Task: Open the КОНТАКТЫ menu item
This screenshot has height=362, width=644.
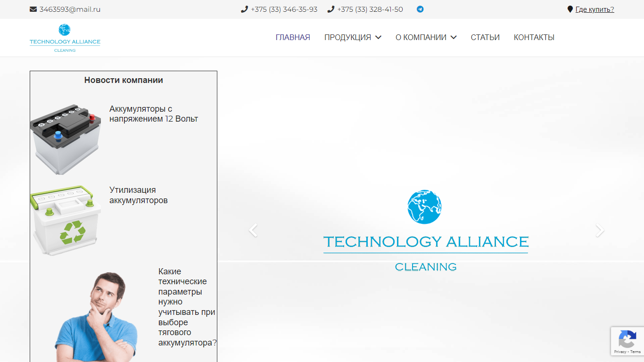Action: click(534, 38)
